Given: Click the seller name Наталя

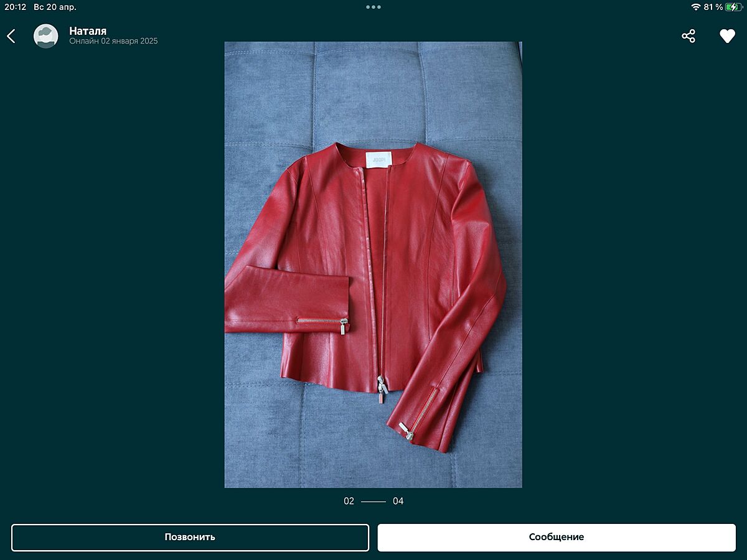Looking at the screenshot, I should pyautogui.click(x=88, y=30).
